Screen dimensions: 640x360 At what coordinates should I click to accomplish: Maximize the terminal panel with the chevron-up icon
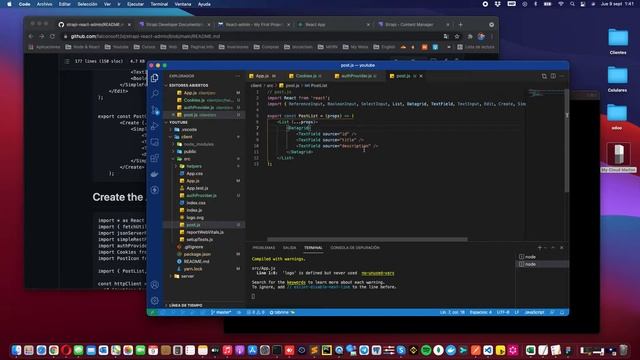(553, 248)
